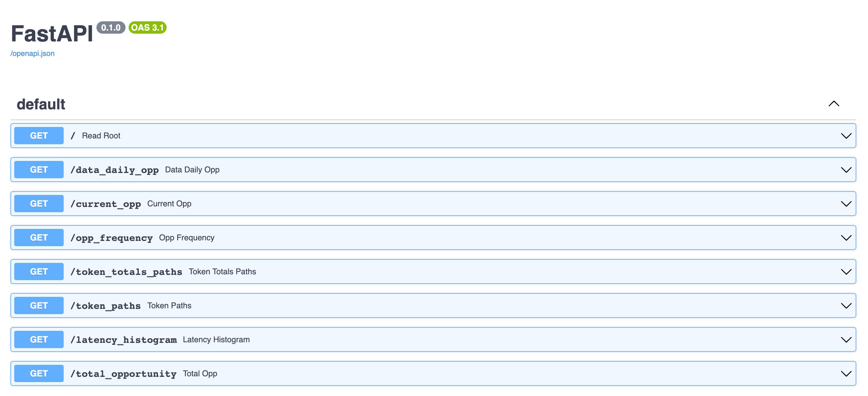The height and width of the screenshot is (396, 868).
Task: Click the GET badge for /token_paths
Action: (39, 306)
